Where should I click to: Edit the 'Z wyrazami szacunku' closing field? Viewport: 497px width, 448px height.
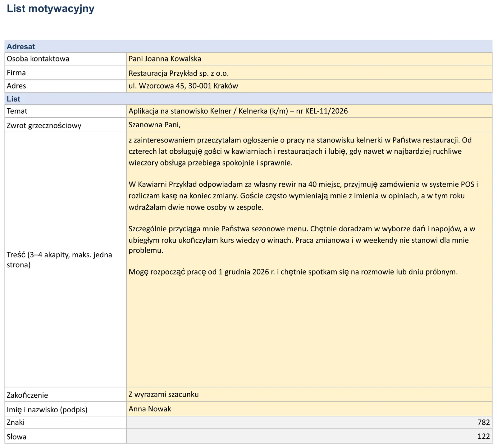tap(309, 394)
